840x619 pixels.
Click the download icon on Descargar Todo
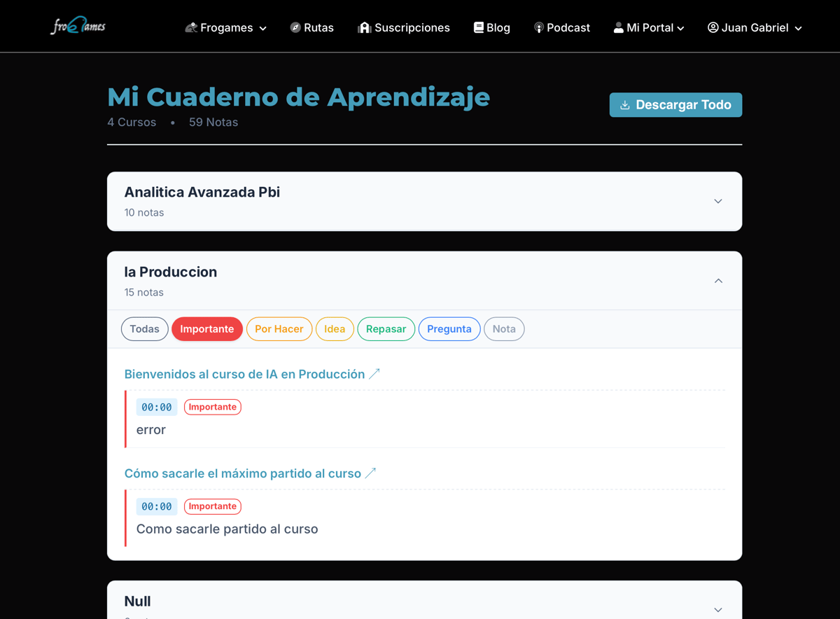coord(624,104)
